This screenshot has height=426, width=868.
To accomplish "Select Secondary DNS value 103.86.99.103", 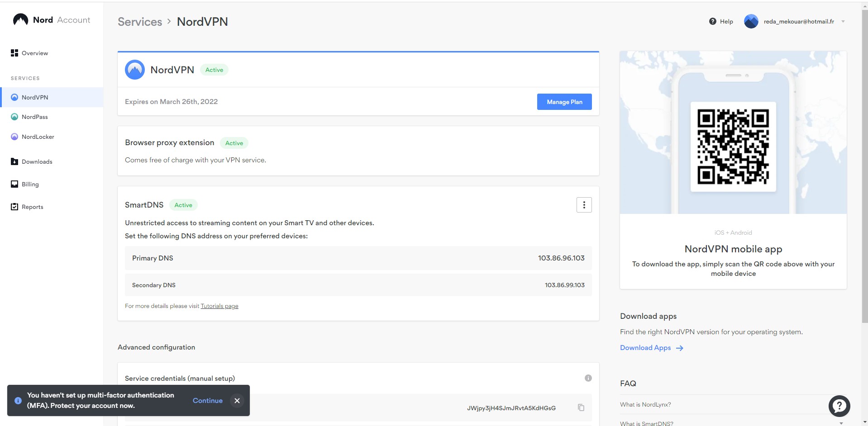I will click(x=565, y=285).
